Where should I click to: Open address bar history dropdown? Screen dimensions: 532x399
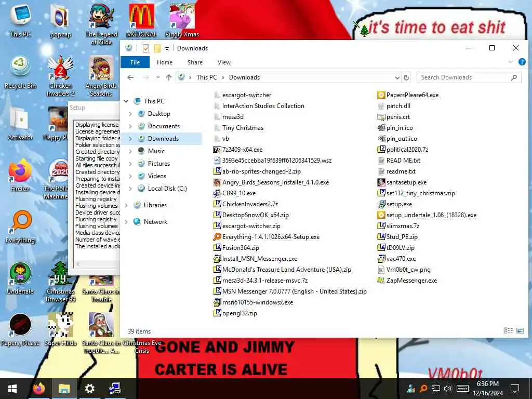click(397, 78)
